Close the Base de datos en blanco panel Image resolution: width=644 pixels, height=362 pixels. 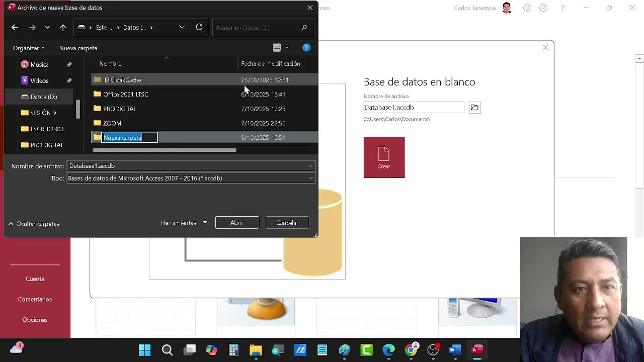click(x=545, y=47)
